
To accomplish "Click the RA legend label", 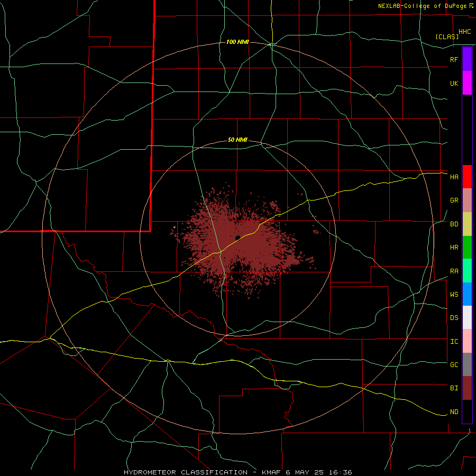I will click(454, 271).
